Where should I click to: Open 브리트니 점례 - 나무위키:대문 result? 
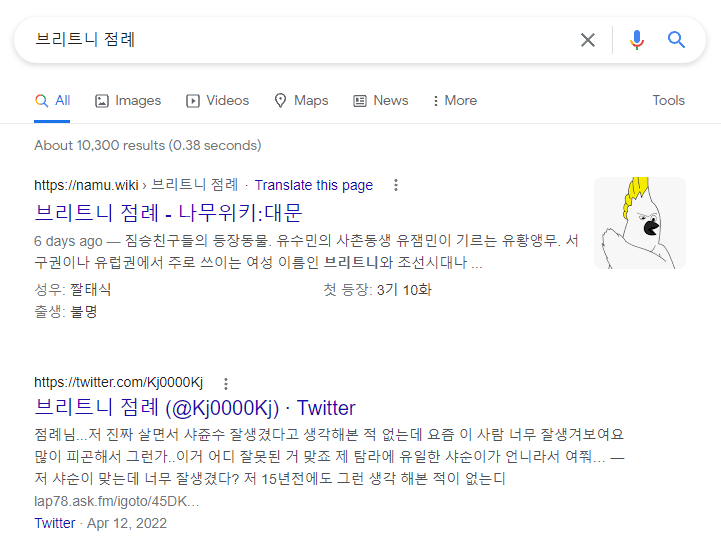(168, 212)
